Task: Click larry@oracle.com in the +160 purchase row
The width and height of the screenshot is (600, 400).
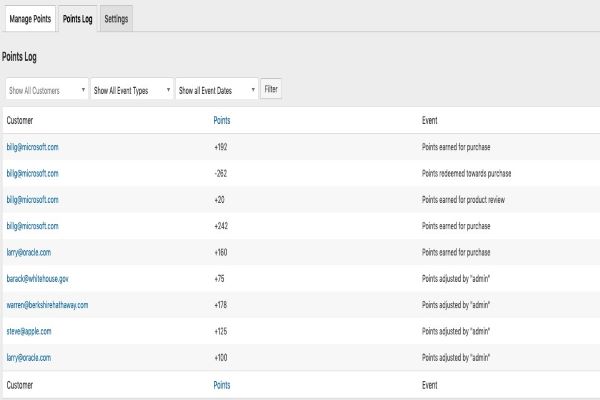Action: pos(28,252)
